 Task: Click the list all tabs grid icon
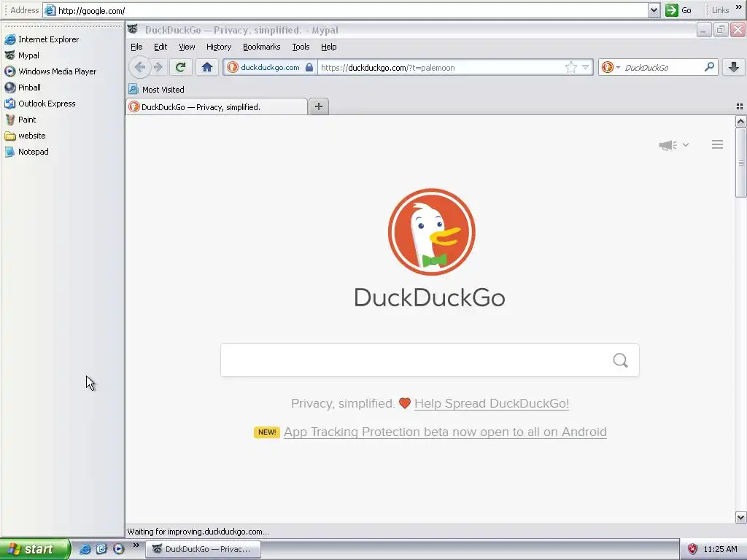[740, 106]
